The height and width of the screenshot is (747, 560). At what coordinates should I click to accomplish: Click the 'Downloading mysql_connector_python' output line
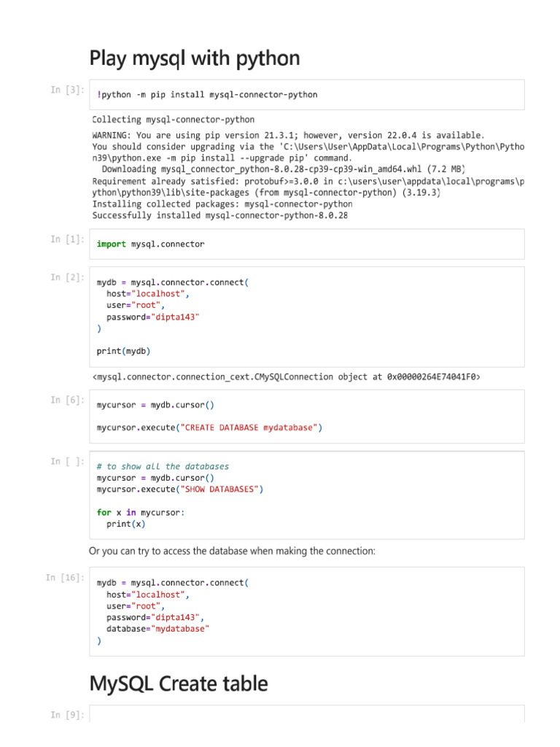[x=284, y=169]
